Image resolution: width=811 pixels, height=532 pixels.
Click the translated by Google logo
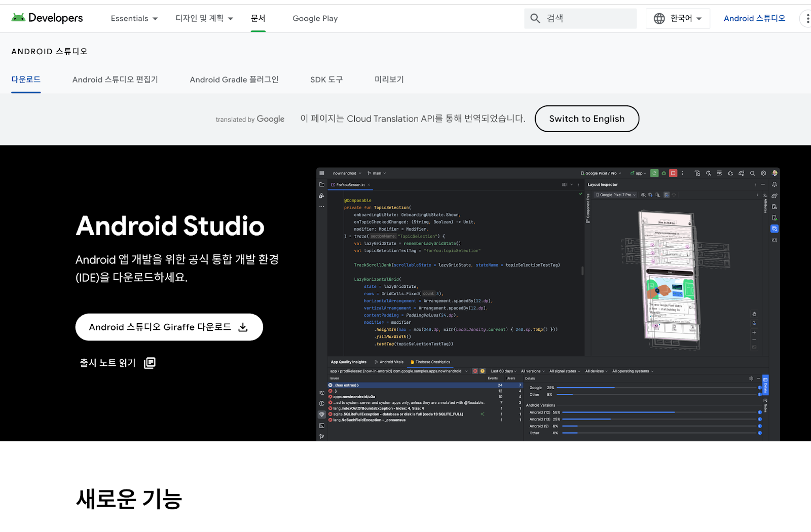(250, 119)
